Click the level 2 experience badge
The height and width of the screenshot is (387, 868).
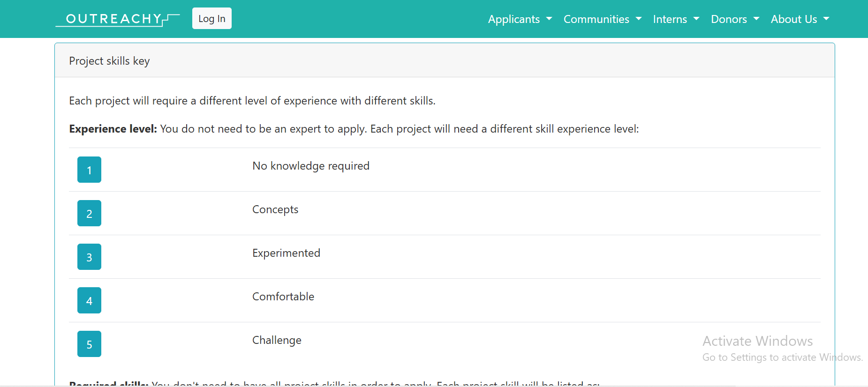(89, 213)
